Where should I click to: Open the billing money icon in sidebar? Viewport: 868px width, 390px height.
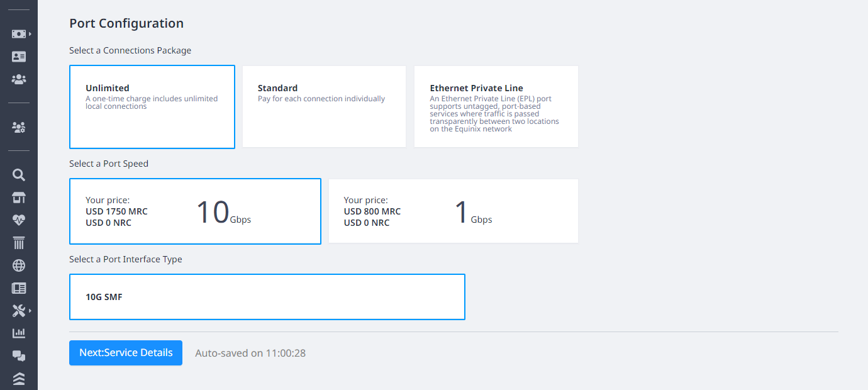coord(19,34)
